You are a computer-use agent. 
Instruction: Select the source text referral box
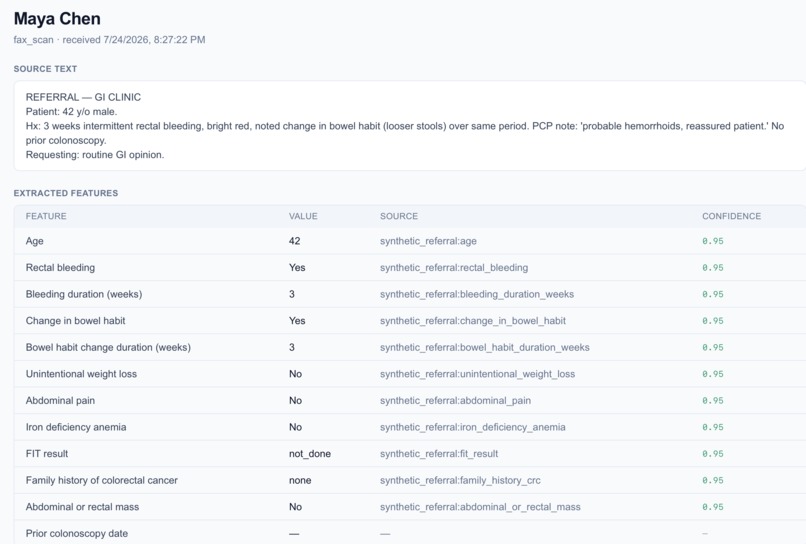[410, 125]
